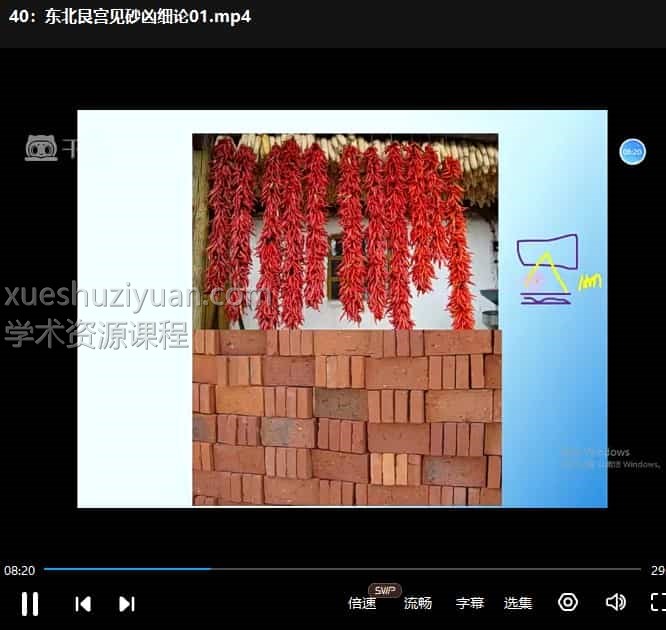Click the circular settings icon in the player bar
Image resolution: width=666 pixels, height=630 pixels.
coord(568,602)
